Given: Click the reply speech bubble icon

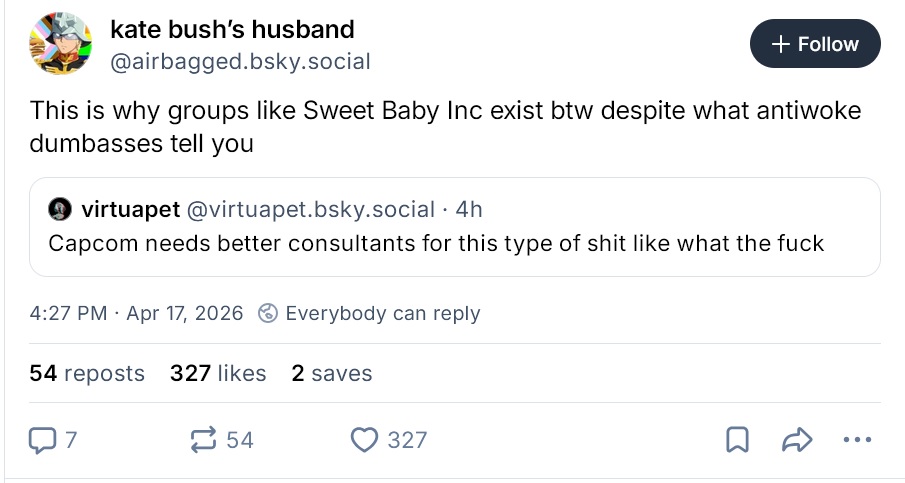Looking at the screenshot, I should pos(43,439).
